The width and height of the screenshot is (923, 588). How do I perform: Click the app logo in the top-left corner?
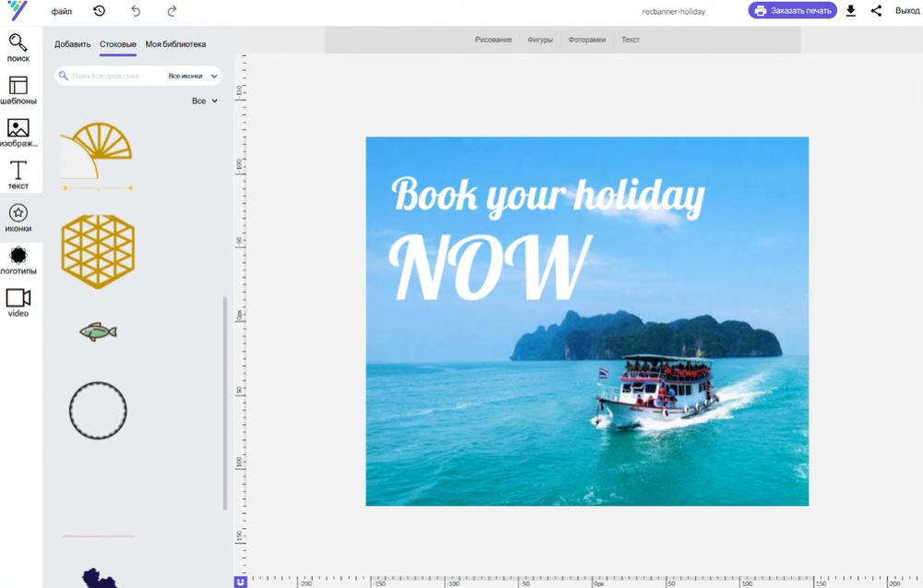point(18,10)
